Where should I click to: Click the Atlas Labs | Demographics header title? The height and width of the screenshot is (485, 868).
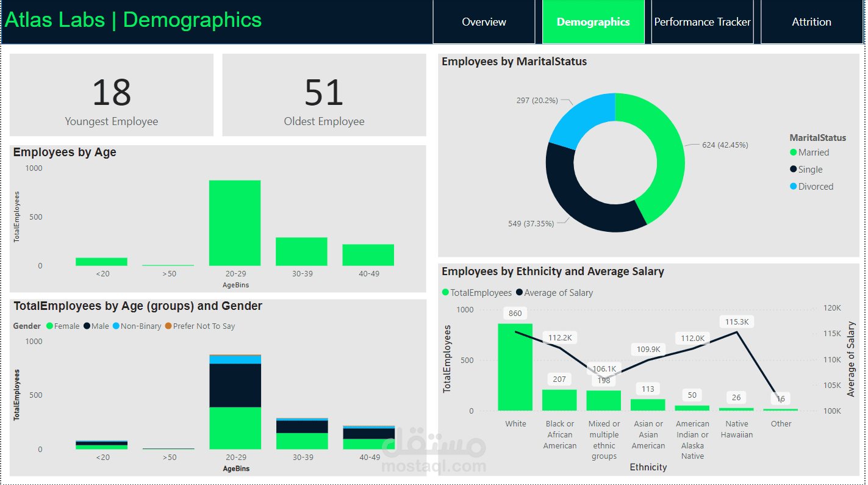[134, 20]
